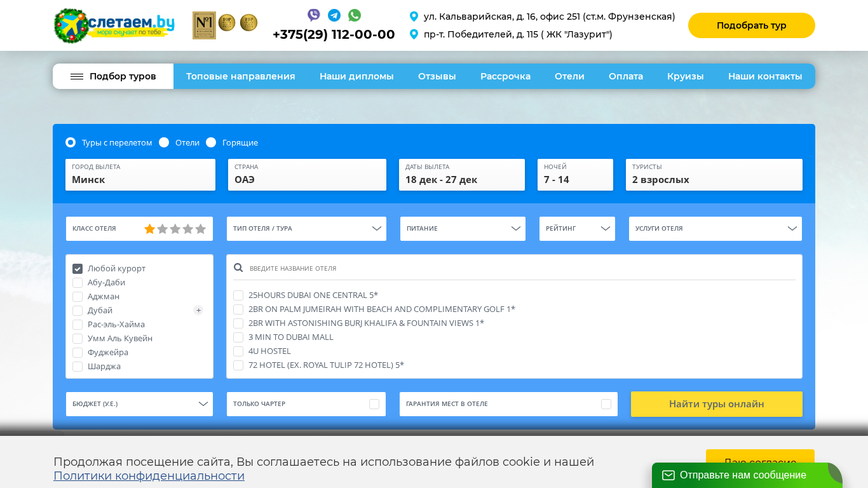This screenshot has width=868, height=488.
Task: Set hotel class to two stars
Action: (x=163, y=229)
